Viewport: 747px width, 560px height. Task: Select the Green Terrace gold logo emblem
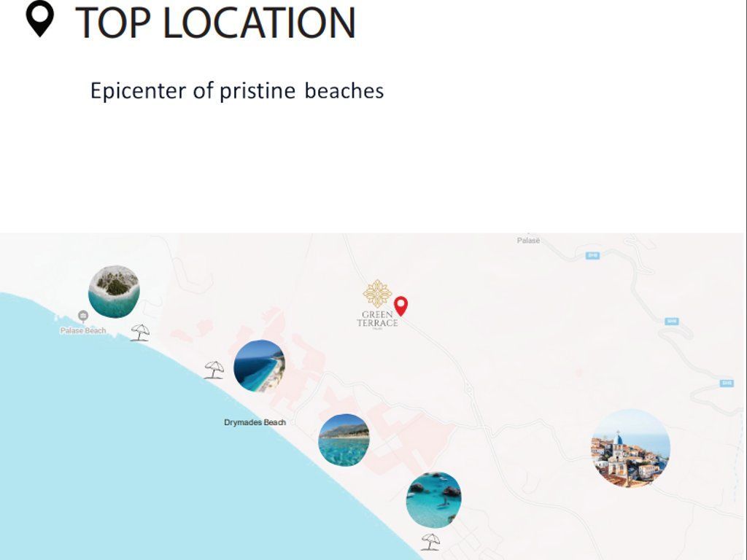pos(377,294)
